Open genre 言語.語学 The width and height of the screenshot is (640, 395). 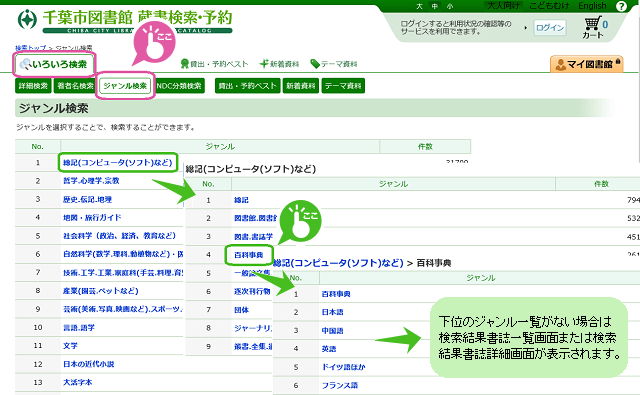click(x=79, y=327)
